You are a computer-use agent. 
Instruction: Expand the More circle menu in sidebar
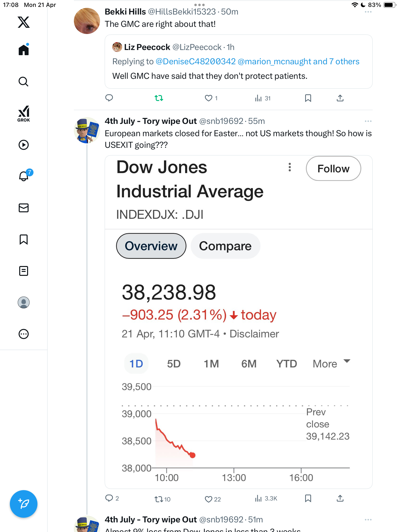pyautogui.click(x=24, y=334)
